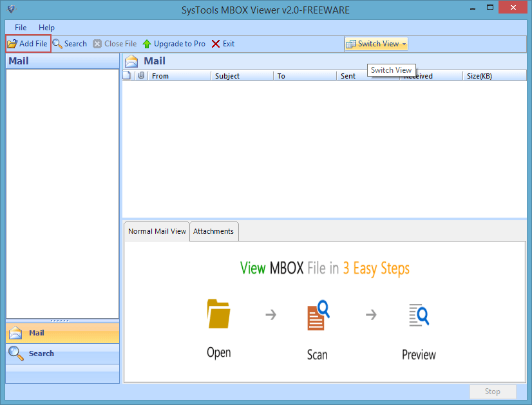Sort by the To column header

click(305, 76)
